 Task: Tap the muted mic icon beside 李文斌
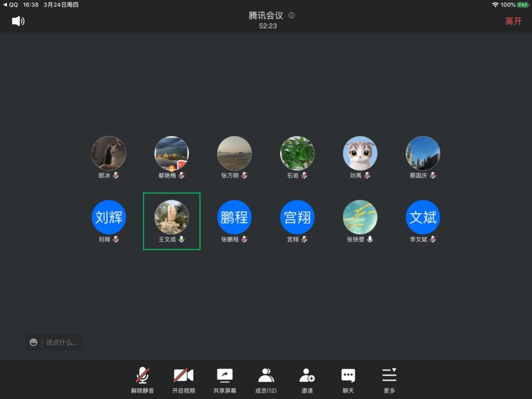(434, 239)
